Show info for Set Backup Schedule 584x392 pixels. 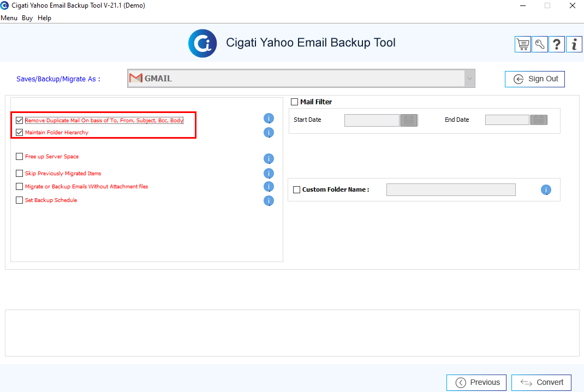[x=269, y=201]
